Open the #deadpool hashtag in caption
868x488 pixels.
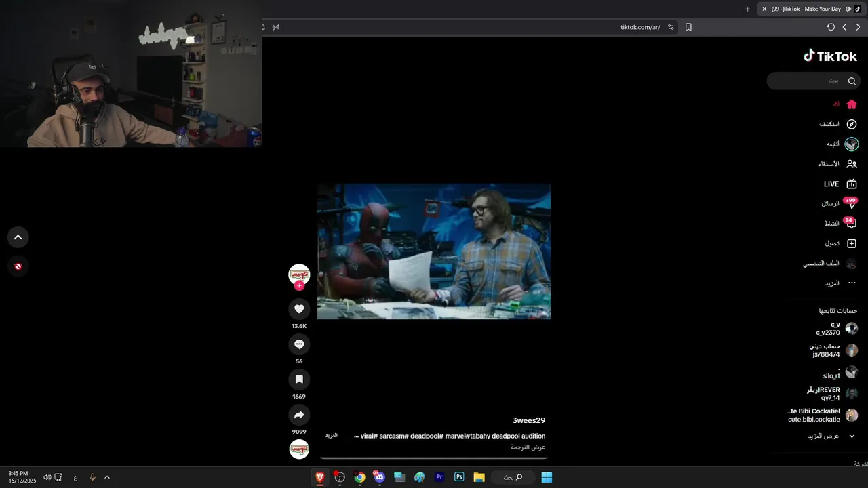(x=427, y=436)
